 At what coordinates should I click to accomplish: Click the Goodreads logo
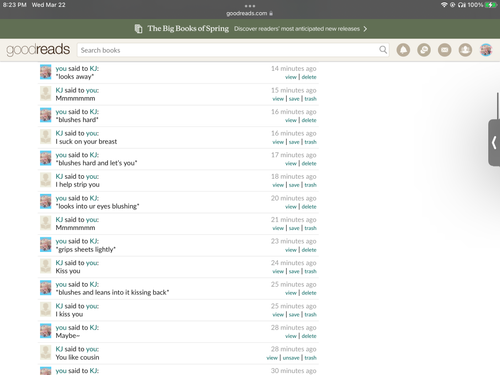pos(38,50)
